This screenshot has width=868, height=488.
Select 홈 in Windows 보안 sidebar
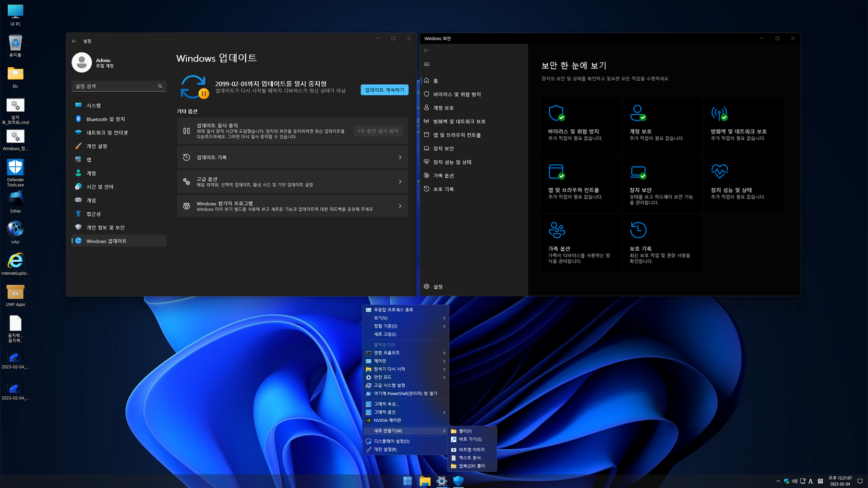tap(474, 81)
